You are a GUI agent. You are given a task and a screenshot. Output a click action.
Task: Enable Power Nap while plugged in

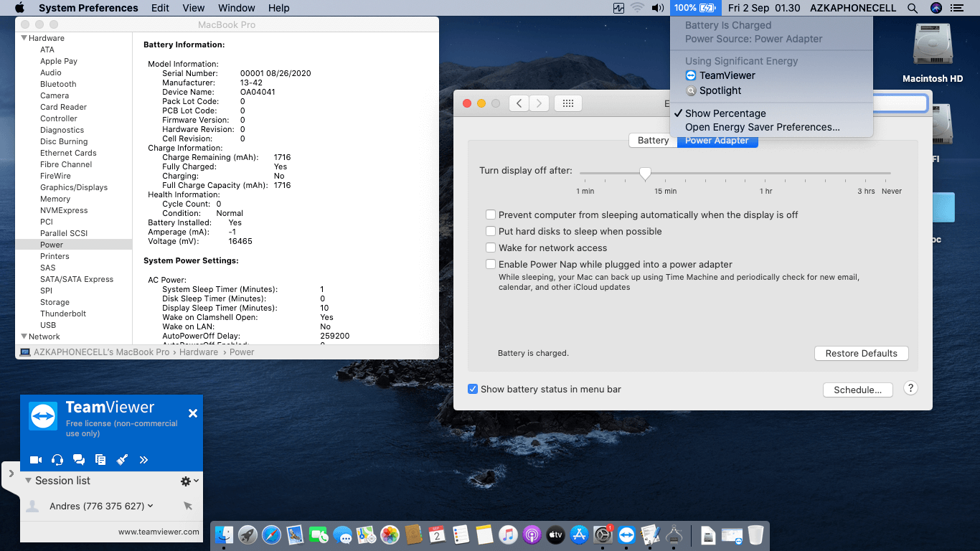[491, 264]
